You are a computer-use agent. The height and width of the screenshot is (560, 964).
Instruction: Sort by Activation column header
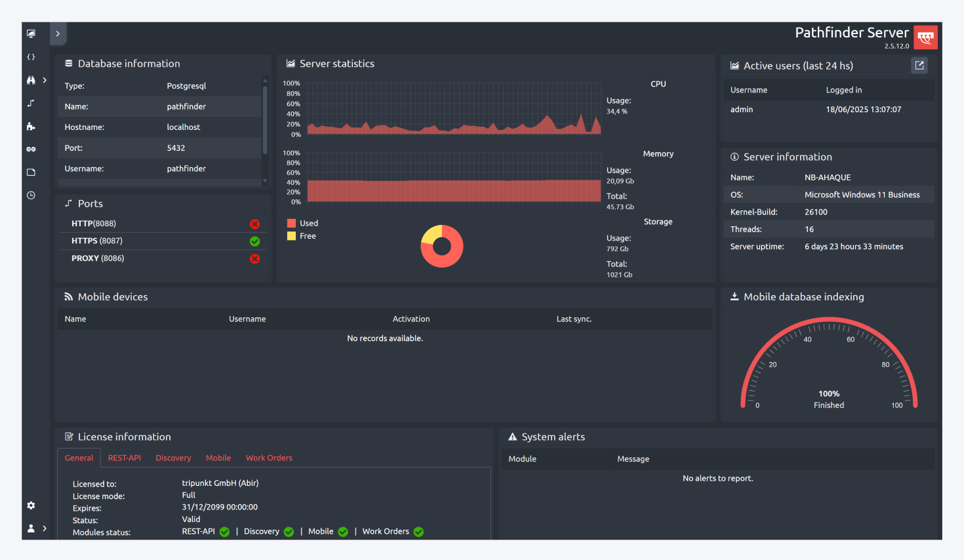411,319
